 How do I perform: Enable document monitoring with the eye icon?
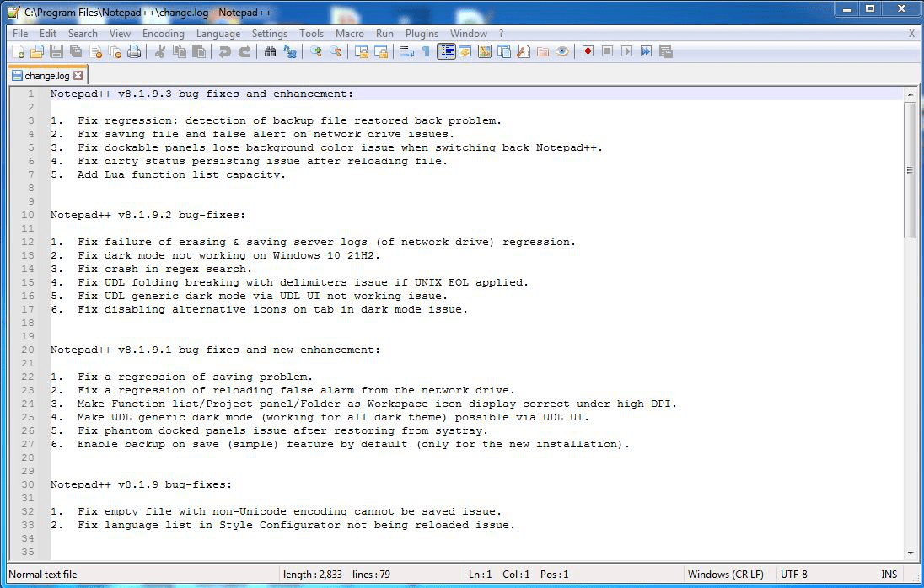point(563,51)
